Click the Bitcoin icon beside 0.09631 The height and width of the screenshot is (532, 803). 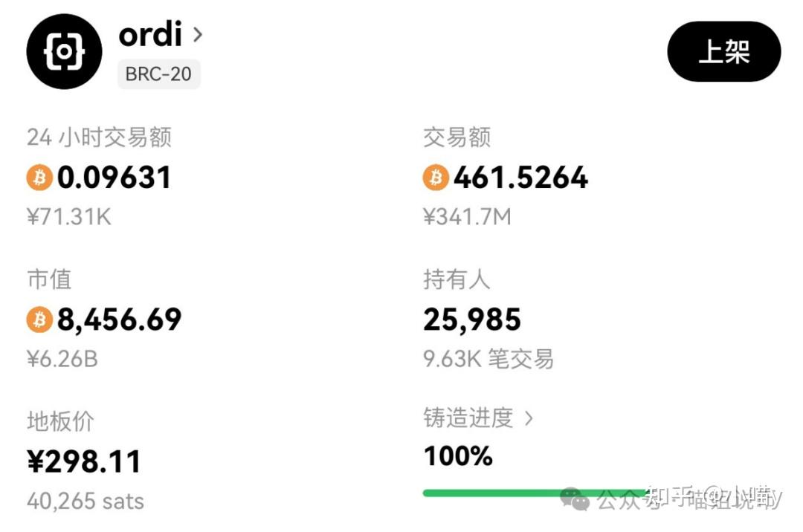[39, 178]
